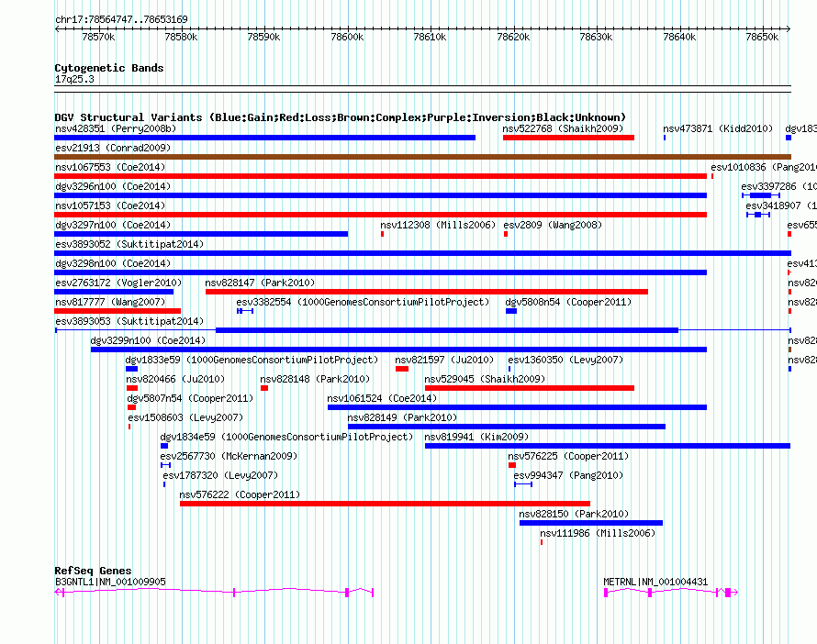Click the chr17:78564747..78653169 coordinates text
This screenshot has height=644, width=817.
pyautogui.click(x=121, y=20)
